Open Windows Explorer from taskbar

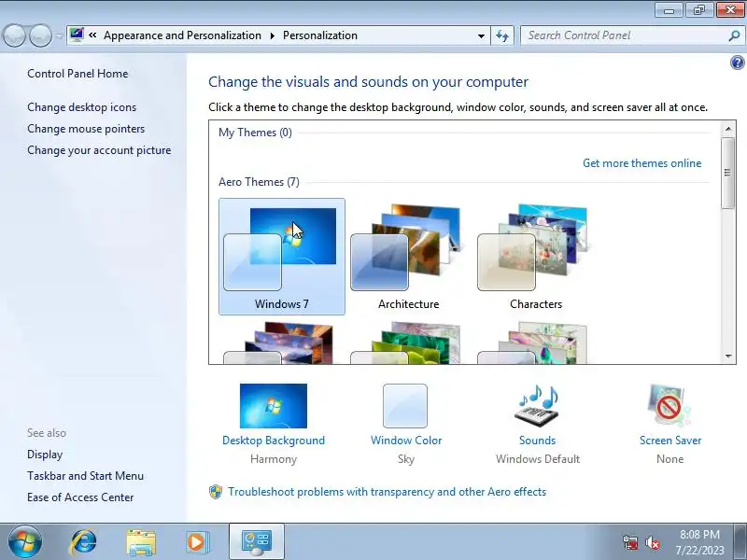point(141,542)
